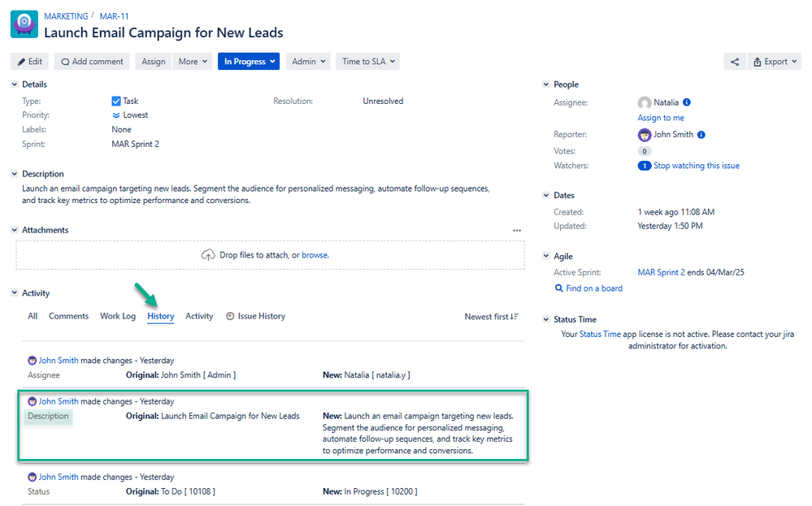Viewport: 812px width, 506px height.
Task: Open the Export dropdown
Action: coord(774,62)
